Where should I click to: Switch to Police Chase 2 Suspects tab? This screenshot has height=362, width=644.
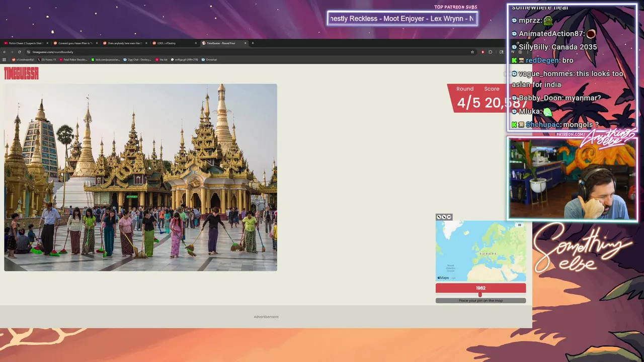tap(25, 43)
